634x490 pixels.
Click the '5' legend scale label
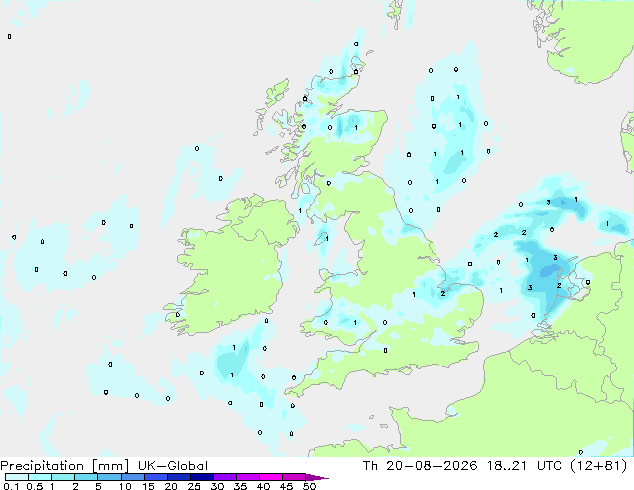pos(98,486)
